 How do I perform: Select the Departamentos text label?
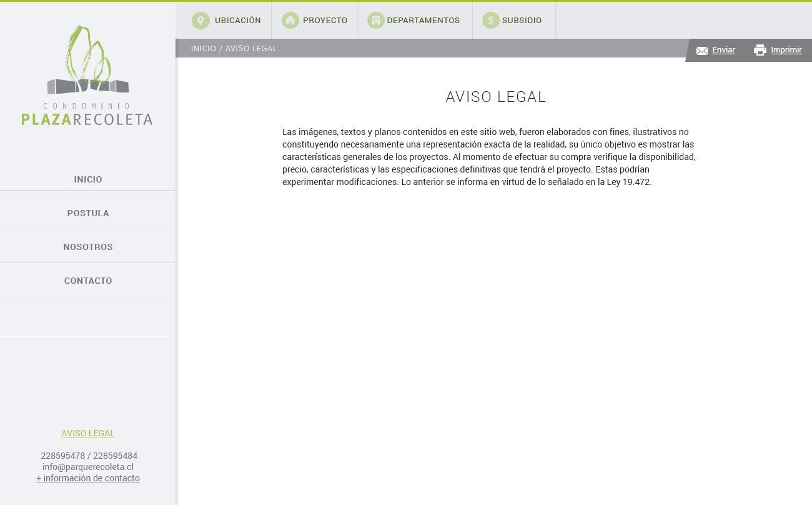pyautogui.click(x=423, y=21)
